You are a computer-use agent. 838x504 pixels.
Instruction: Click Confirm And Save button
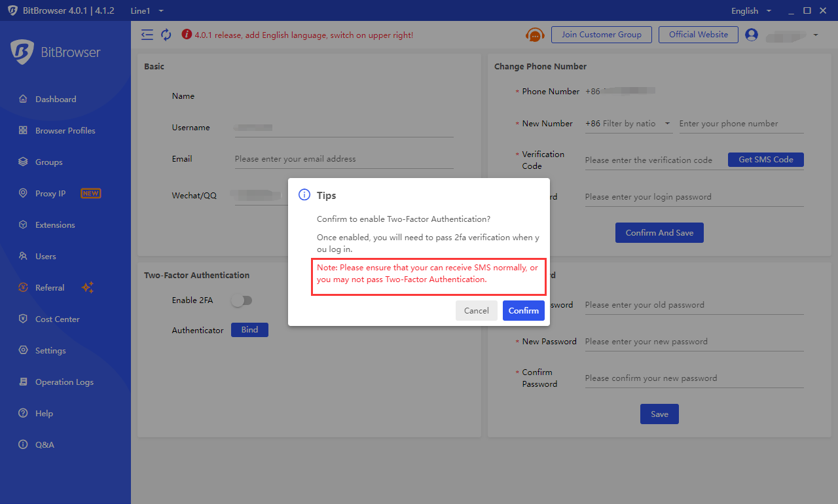point(659,233)
